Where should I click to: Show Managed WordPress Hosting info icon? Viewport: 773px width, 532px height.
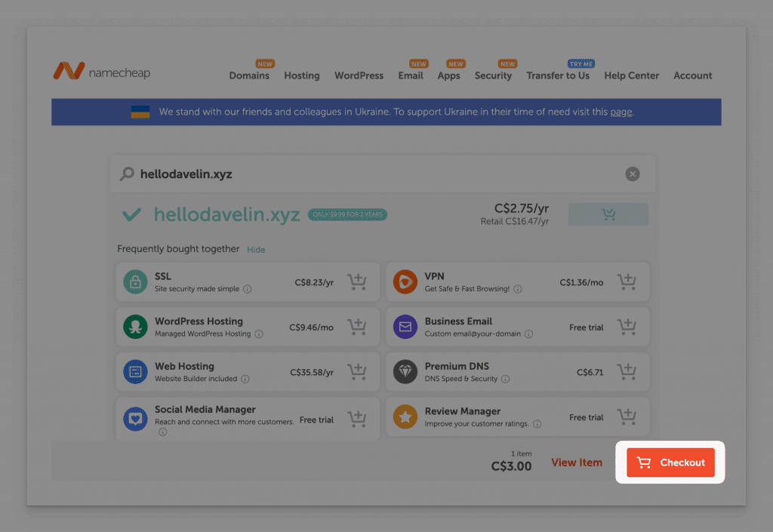click(259, 334)
